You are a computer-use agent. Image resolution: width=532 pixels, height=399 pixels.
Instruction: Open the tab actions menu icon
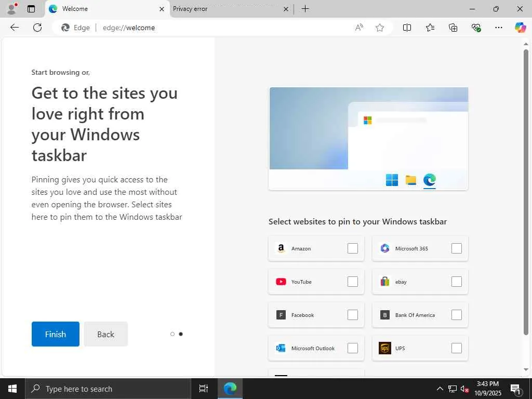coord(31,9)
